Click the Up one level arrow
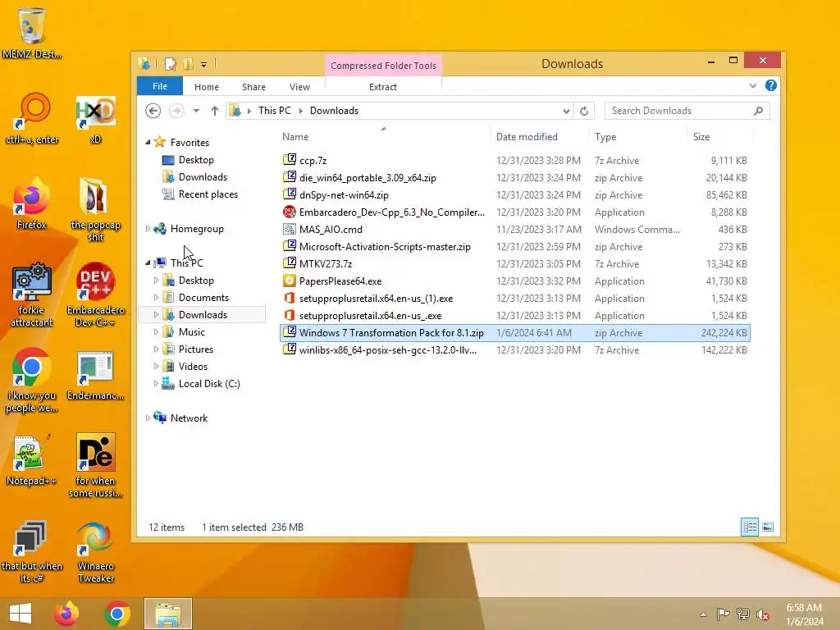This screenshot has width=840, height=630. point(215,111)
